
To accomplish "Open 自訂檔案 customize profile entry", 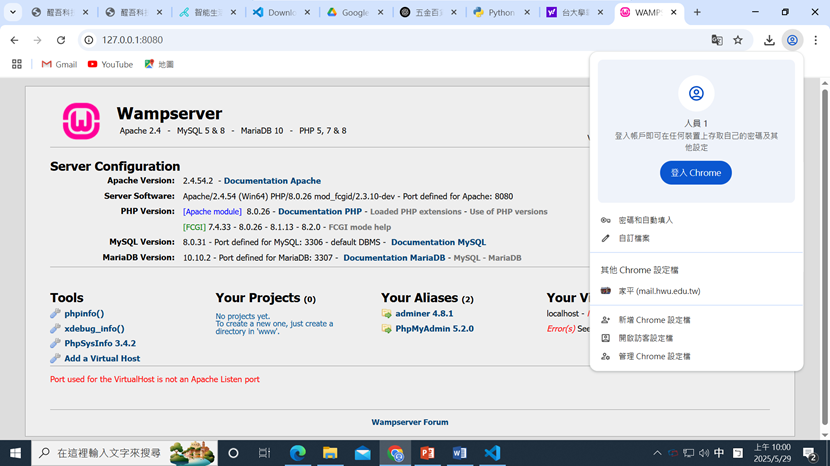I will pyautogui.click(x=696, y=238).
